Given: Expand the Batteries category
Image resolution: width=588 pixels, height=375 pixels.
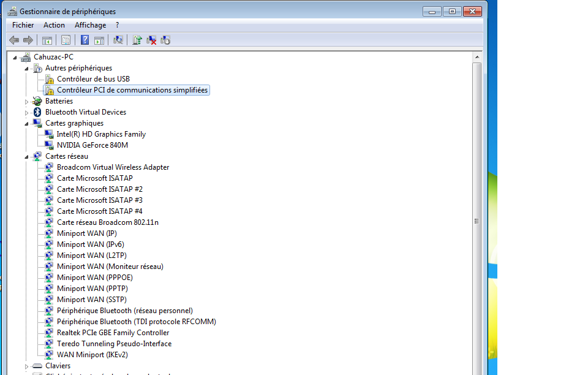Looking at the screenshot, I should pyautogui.click(x=26, y=101).
